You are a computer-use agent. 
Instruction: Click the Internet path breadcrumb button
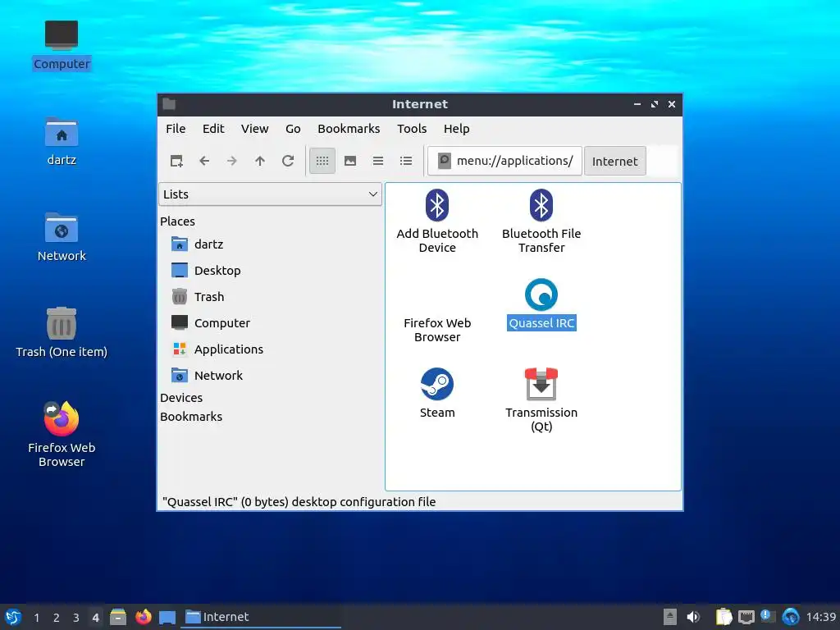pos(615,162)
